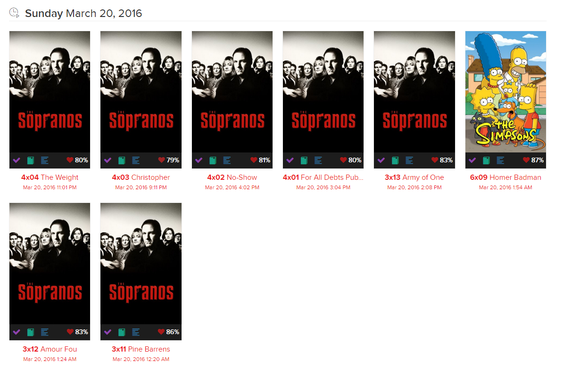588x370 pixels.
Task: Click collection icon under 4x03 Christopher
Action: 122,160
